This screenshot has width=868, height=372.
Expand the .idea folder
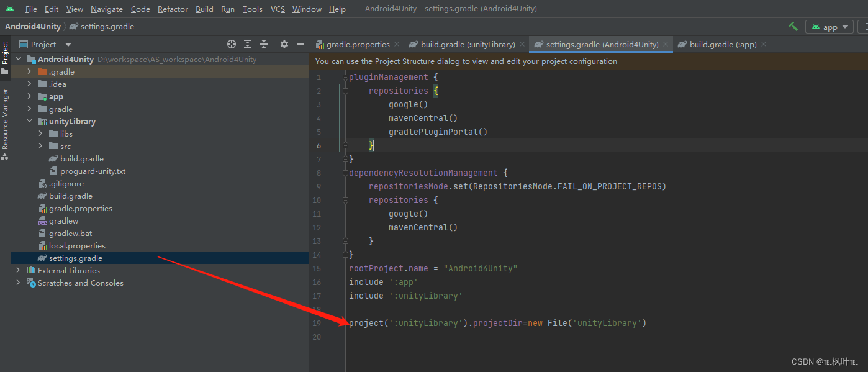coord(29,84)
